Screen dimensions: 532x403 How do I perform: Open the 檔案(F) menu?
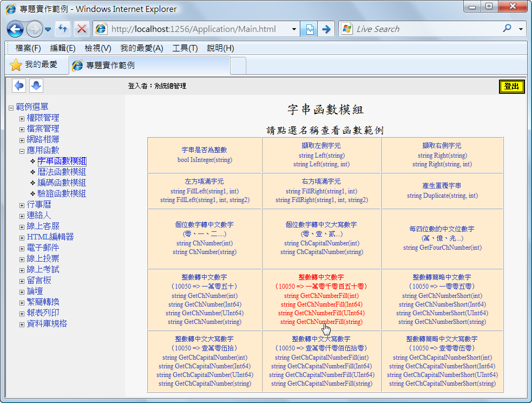[x=28, y=48]
